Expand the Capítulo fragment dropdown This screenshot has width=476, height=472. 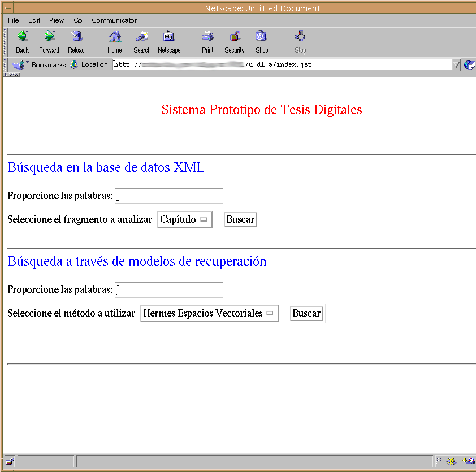click(x=184, y=219)
